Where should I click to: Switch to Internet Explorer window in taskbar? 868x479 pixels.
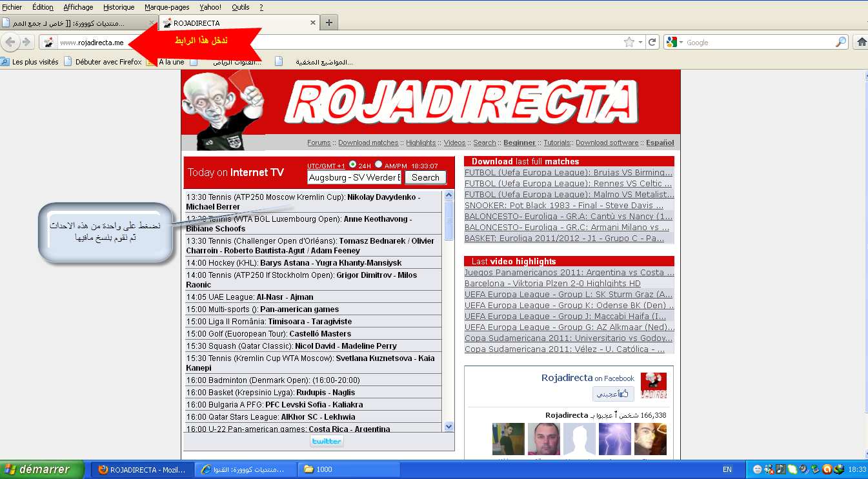pos(247,469)
